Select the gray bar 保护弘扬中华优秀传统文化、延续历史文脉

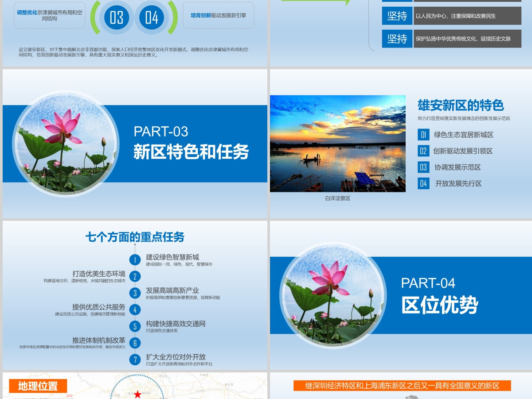coord(468,39)
